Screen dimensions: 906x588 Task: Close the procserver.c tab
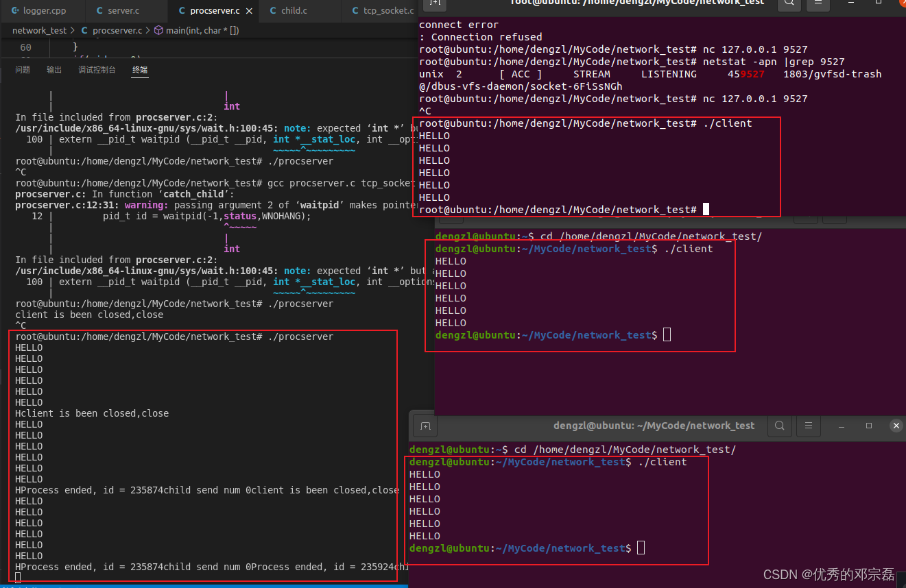click(248, 11)
